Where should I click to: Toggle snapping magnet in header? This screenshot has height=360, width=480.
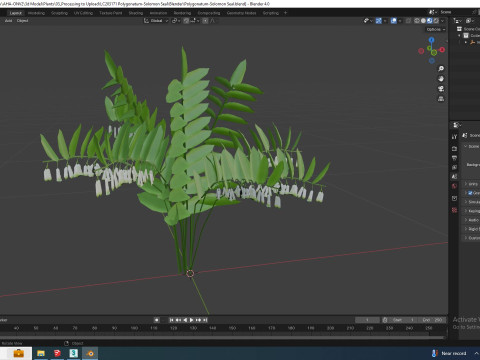(x=186, y=21)
